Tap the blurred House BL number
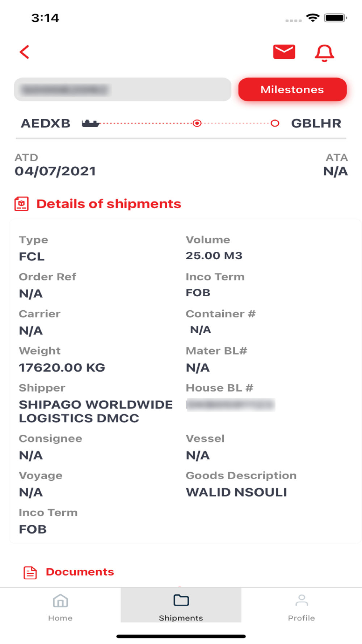This screenshot has height=644, width=362. coord(231,405)
